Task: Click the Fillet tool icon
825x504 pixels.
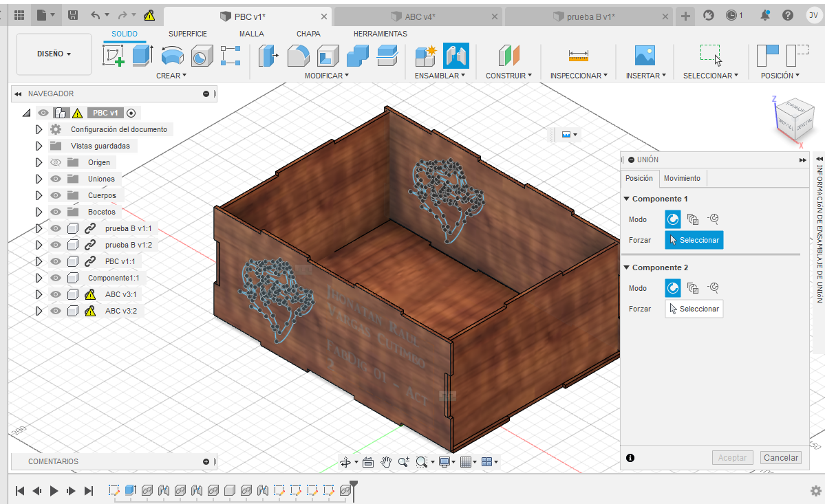Action: (x=299, y=56)
